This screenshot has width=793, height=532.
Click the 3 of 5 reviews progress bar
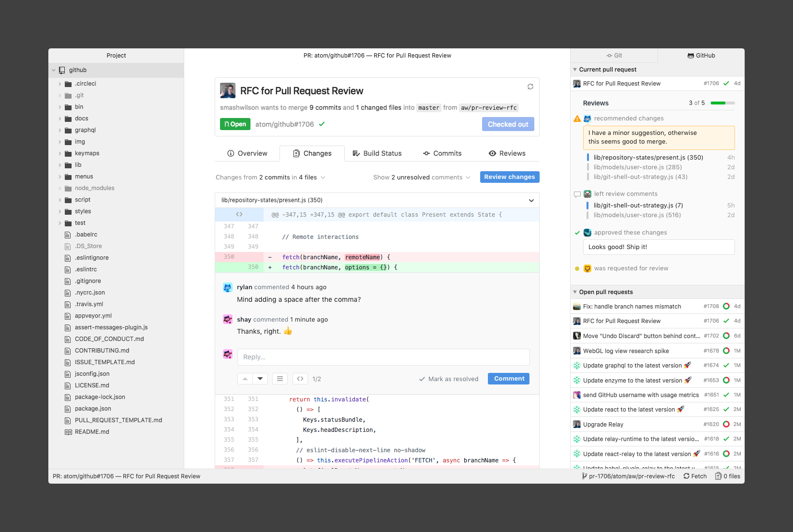(x=723, y=103)
